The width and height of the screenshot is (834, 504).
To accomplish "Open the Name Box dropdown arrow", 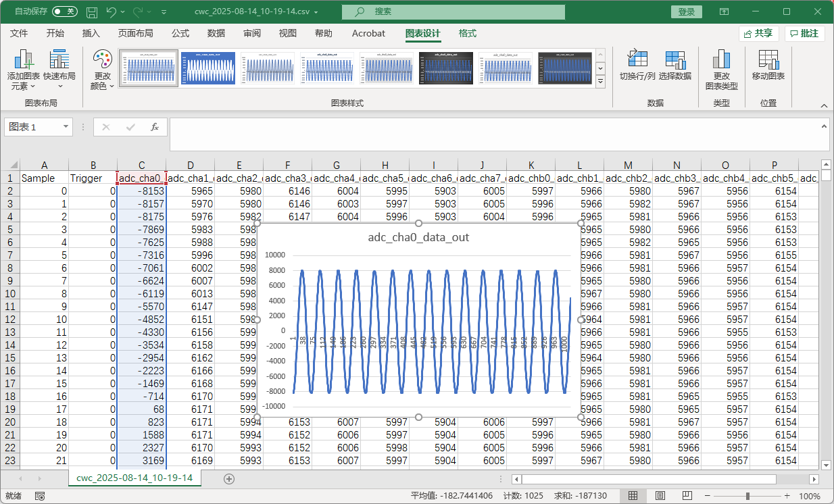I will 66,127.
